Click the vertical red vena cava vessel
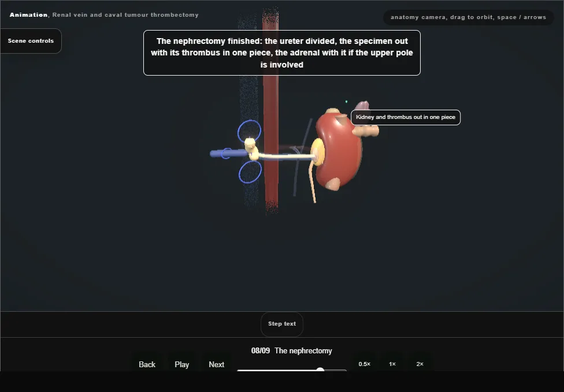 (x=271, y=111)
